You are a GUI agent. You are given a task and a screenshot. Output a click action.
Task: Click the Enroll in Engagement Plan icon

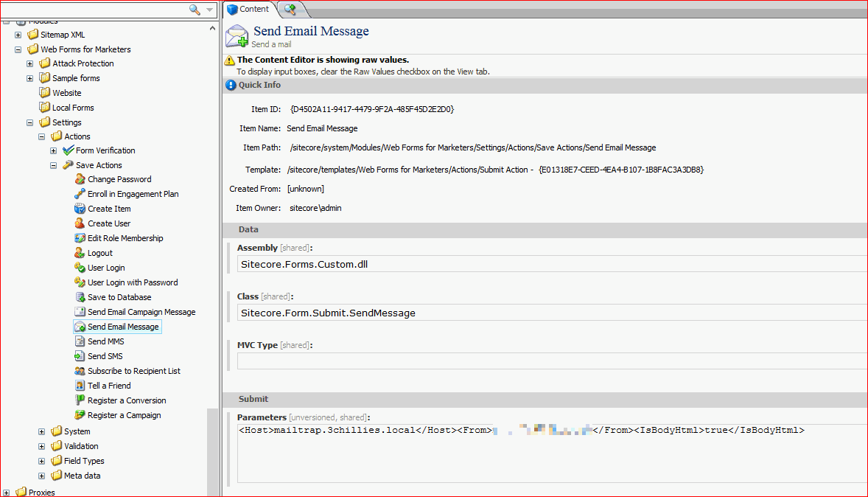tap(80, 194)
